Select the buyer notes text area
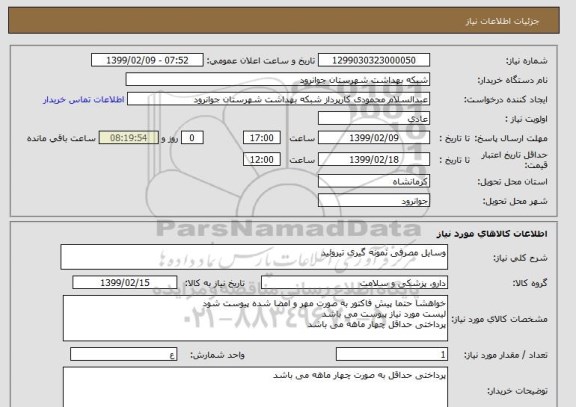Image resolution: width=576 pixels, height=407 pixels. point(255,387)
